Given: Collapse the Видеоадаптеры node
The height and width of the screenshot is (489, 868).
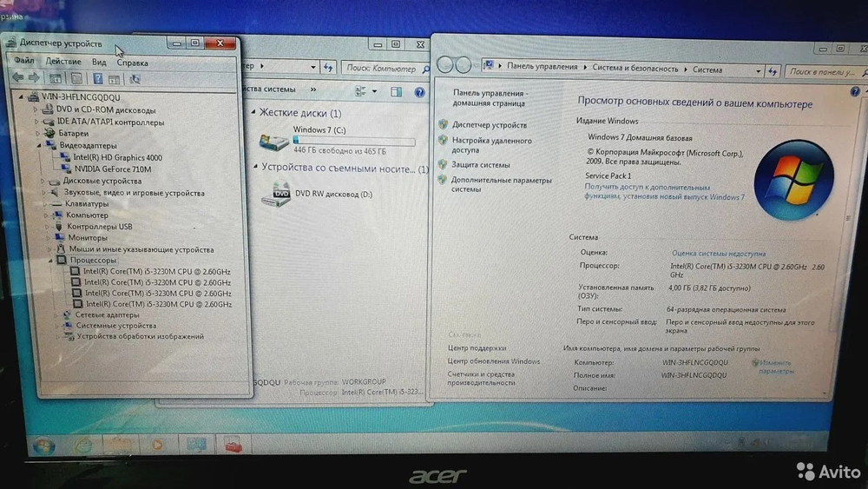Looking at the screenshot, I should 39,145.
